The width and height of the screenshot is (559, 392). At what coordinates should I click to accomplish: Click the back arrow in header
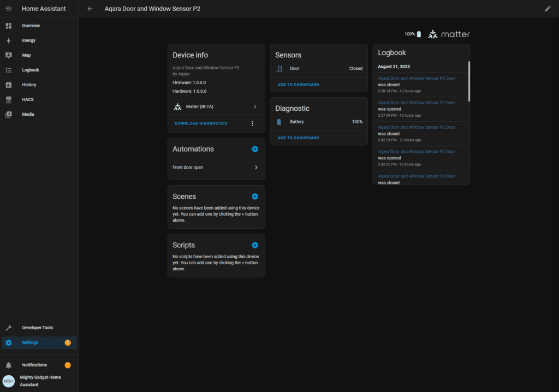[90, 9]
